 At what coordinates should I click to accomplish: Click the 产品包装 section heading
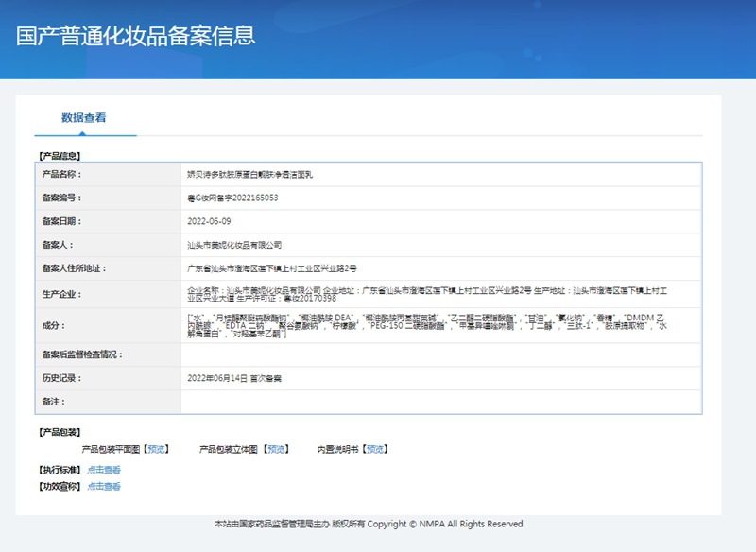(60, 432)
